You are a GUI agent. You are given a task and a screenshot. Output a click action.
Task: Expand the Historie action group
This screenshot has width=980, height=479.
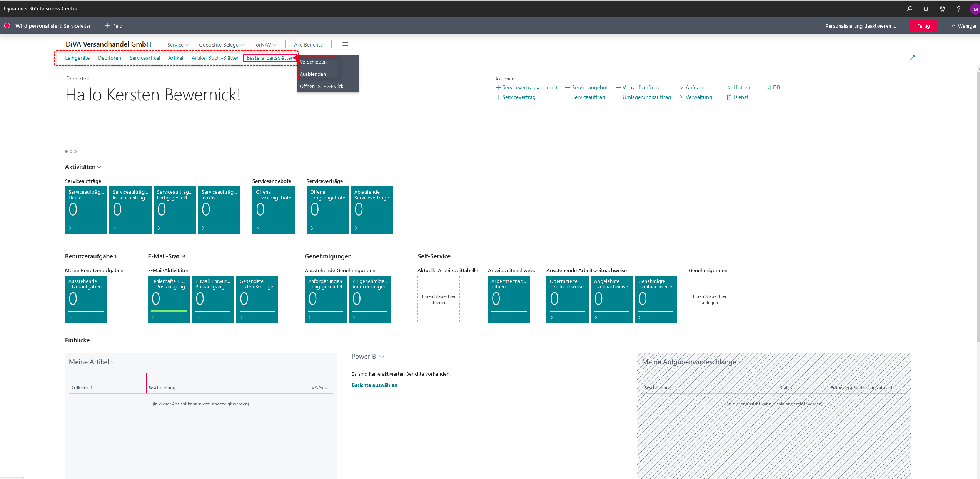pyautogui.click(x=739, y=88)
